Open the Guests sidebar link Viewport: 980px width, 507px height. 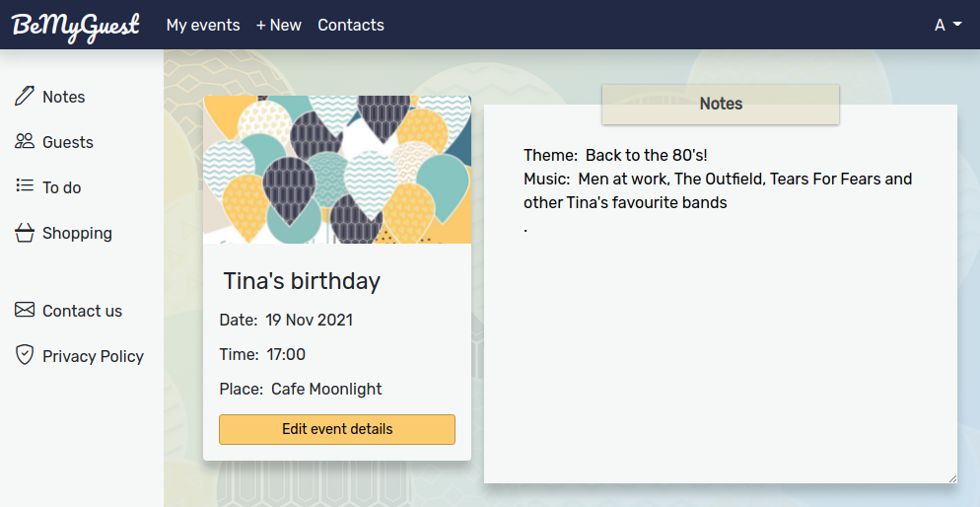54,142
